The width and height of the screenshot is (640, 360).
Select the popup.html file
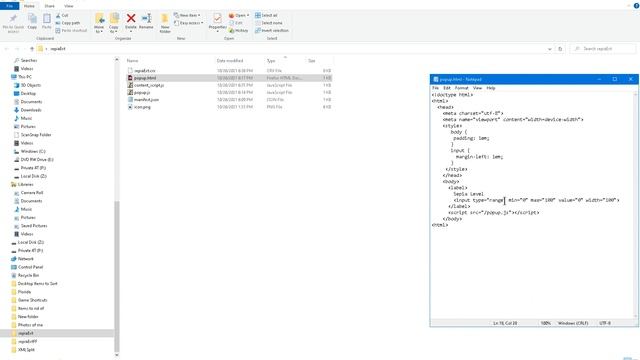(x=145, y=78)
